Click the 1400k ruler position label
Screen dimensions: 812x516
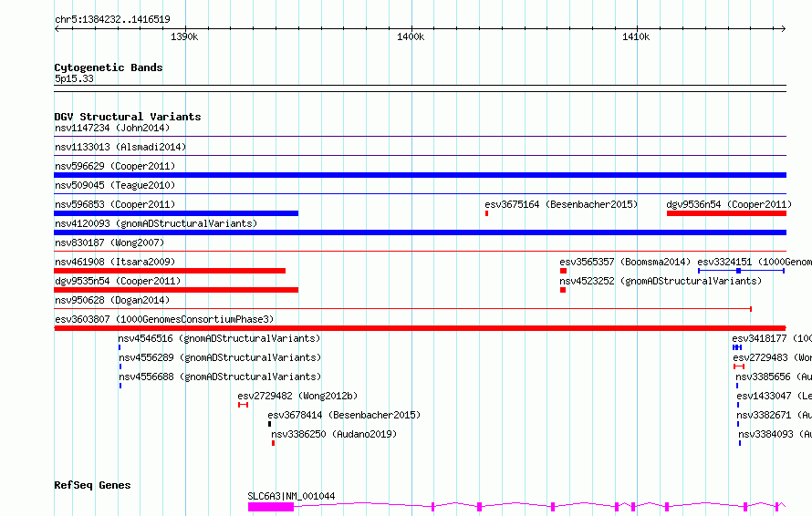[411, 36]
